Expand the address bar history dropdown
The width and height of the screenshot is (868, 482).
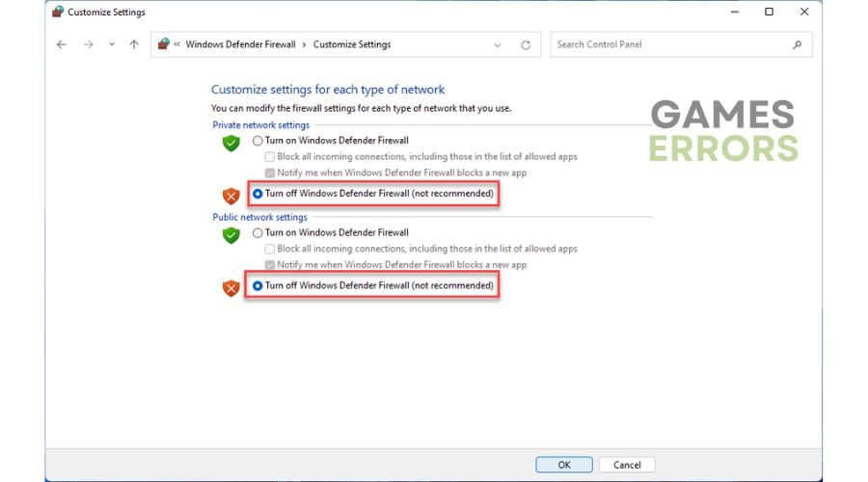click(x=497, y=45)
